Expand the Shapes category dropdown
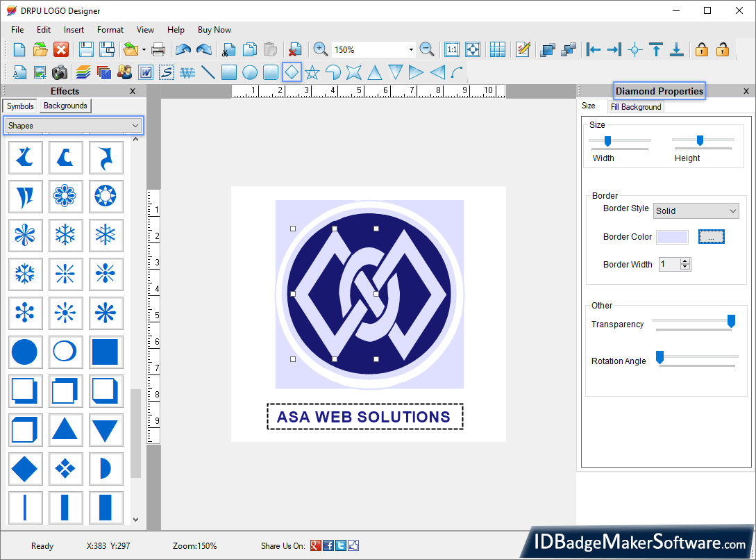 pyautogui.click(x=135, y=126)
